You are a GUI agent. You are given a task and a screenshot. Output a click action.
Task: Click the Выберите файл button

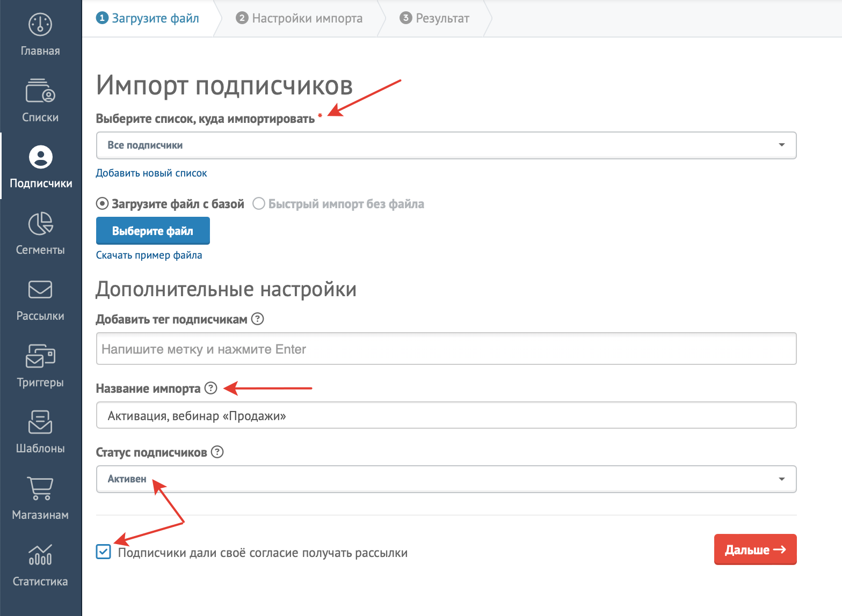[153, 231]
